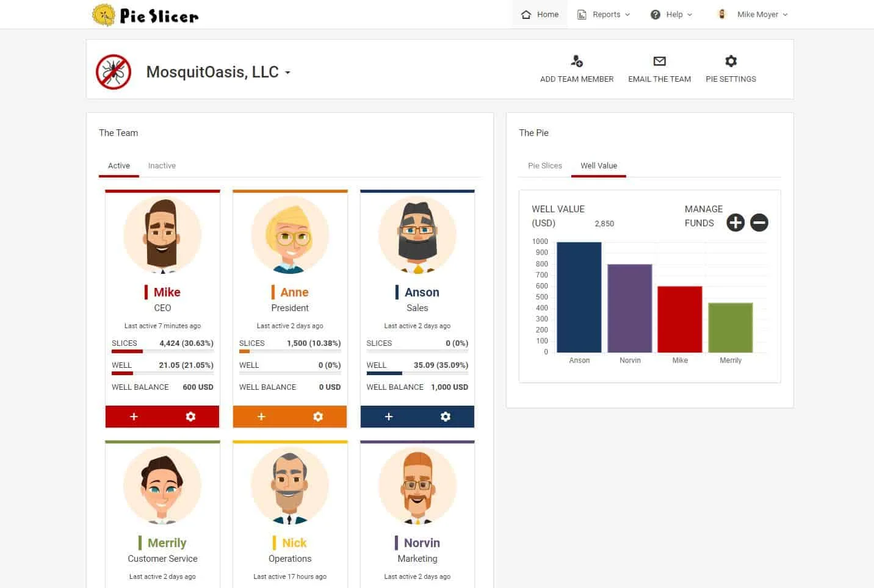
Task: Select the Well Value tab
Action: (598, 166)
